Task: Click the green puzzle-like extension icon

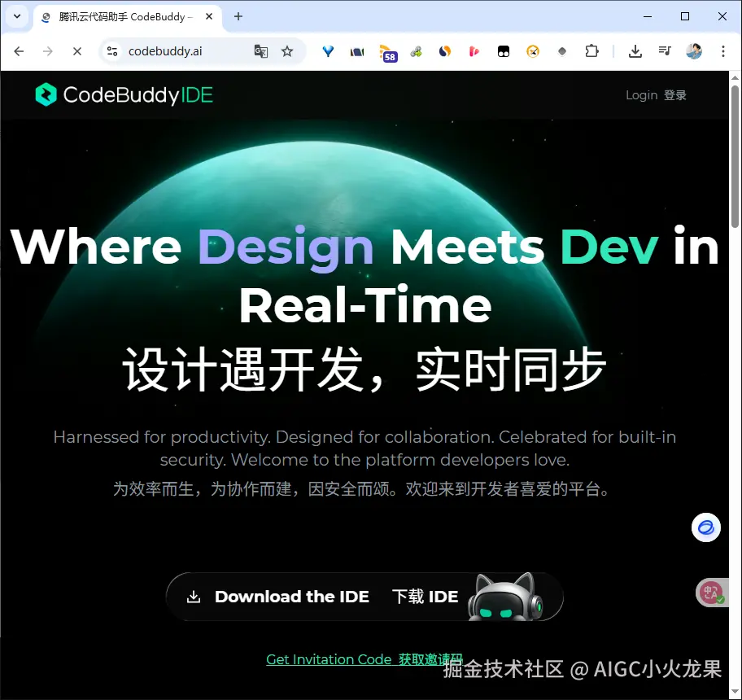Action: 416,51
